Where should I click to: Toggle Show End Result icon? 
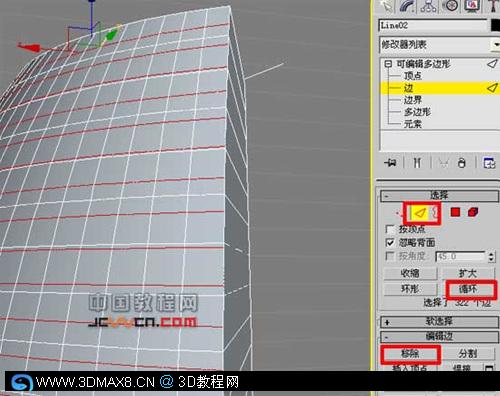tap(417, 163)
